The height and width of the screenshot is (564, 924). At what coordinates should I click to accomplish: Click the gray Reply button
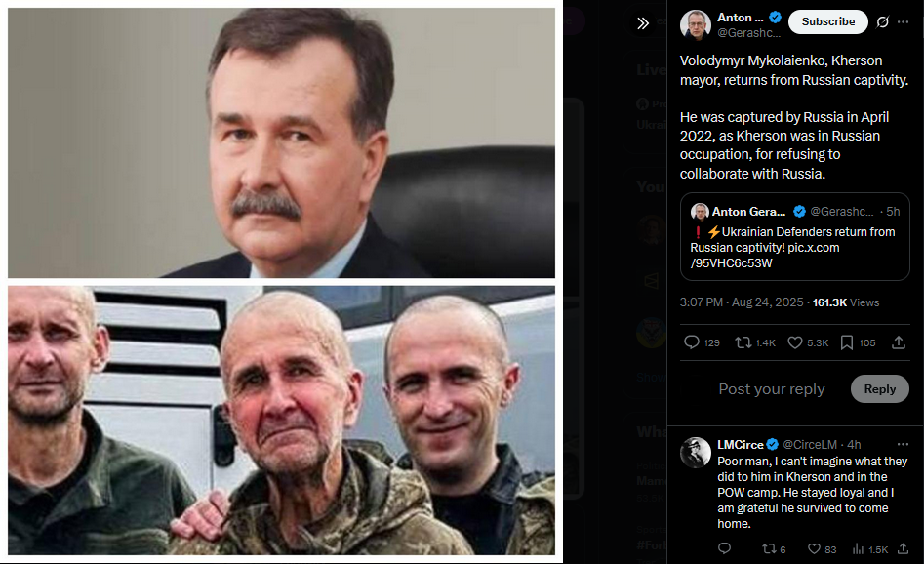point(880,389)
